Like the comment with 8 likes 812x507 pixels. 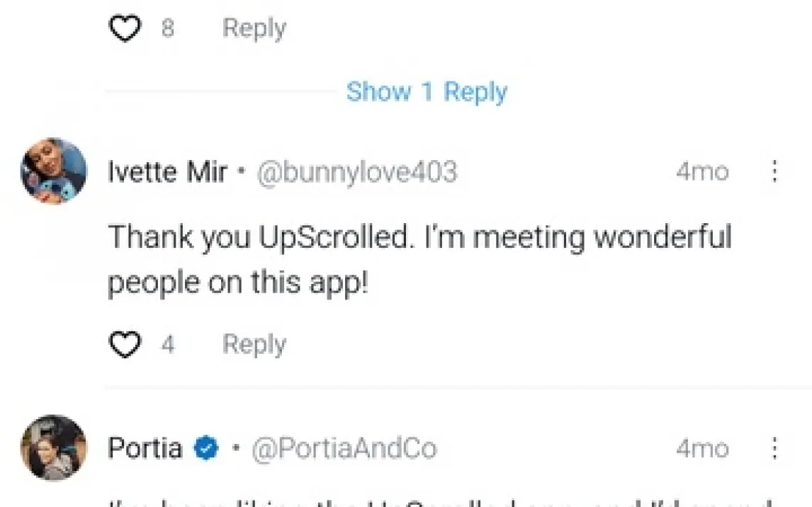point(125,29)
